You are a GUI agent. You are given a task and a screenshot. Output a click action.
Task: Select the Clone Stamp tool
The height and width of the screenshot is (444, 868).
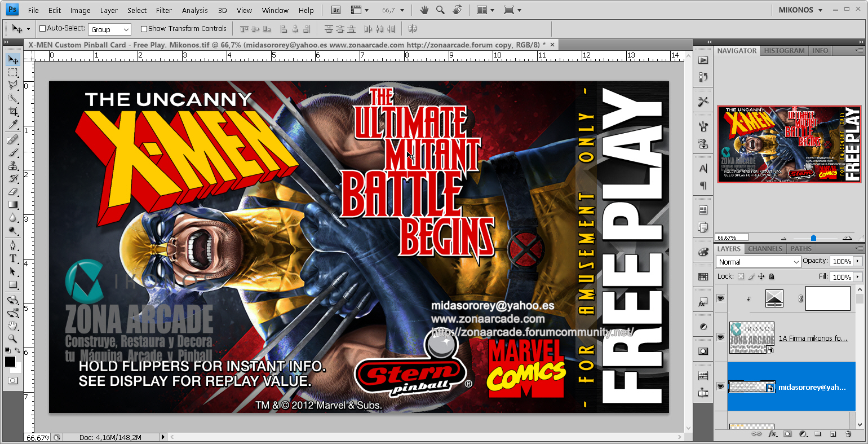13,165
